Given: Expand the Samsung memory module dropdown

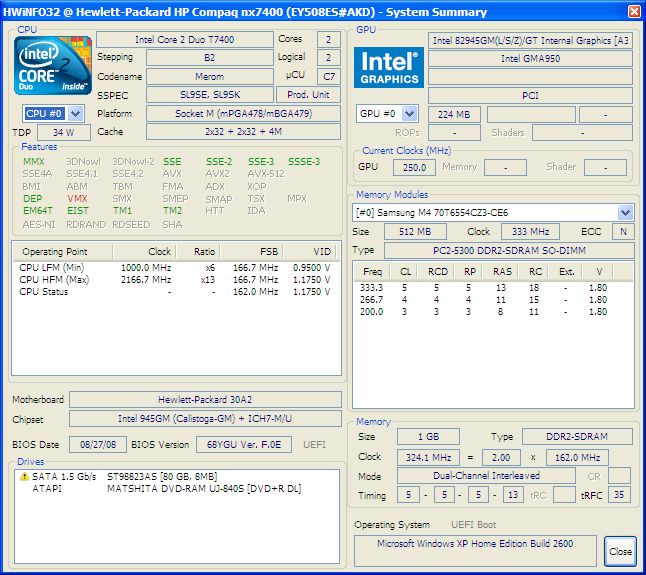Looking at the screenshot, I should coord(625,213).
